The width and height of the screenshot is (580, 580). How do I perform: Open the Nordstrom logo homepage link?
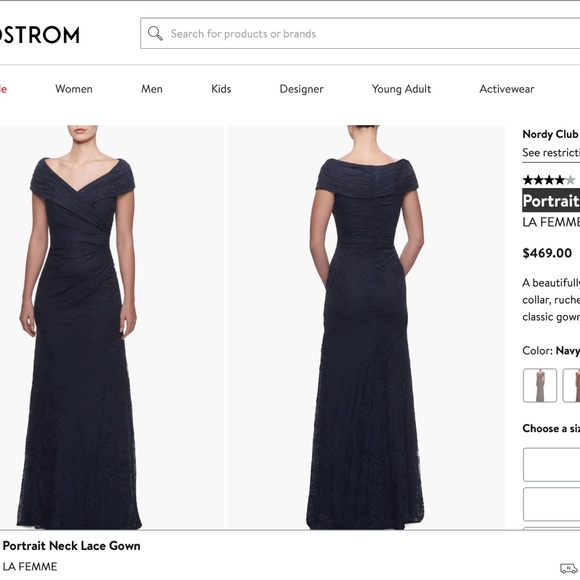(40, 35)
